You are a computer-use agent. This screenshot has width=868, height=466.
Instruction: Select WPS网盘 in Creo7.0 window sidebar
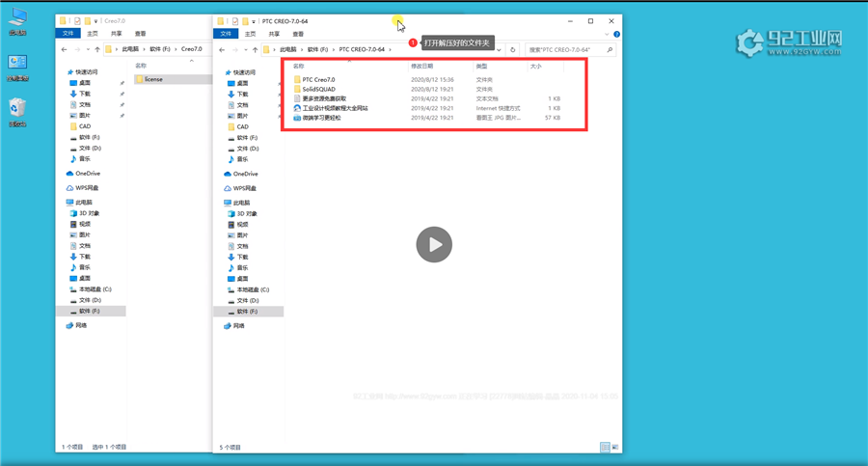(82, 188)
